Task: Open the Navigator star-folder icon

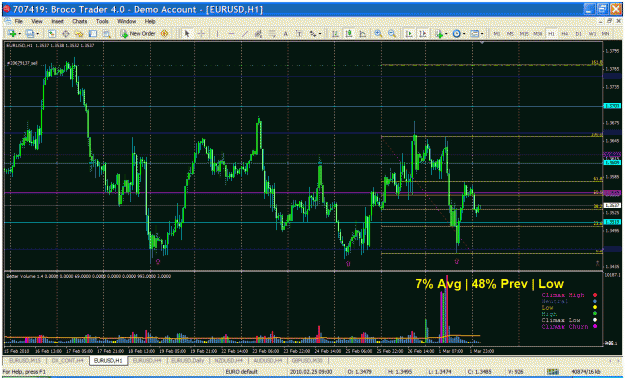Action: click(x=79, y=34)
